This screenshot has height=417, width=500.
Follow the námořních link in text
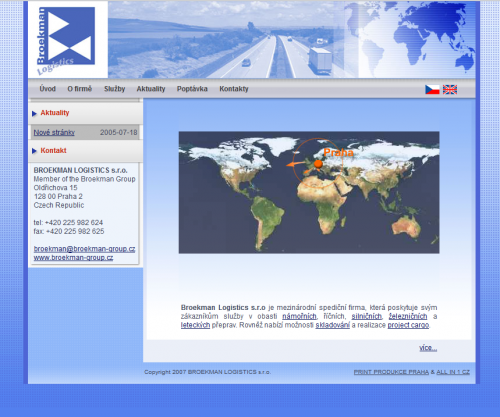[299, 316]
